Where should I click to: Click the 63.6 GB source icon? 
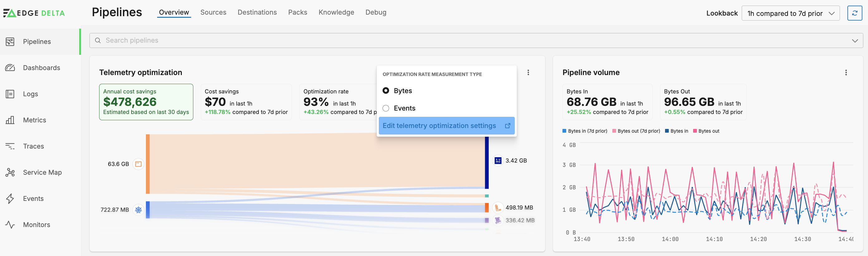pos(138,164)
